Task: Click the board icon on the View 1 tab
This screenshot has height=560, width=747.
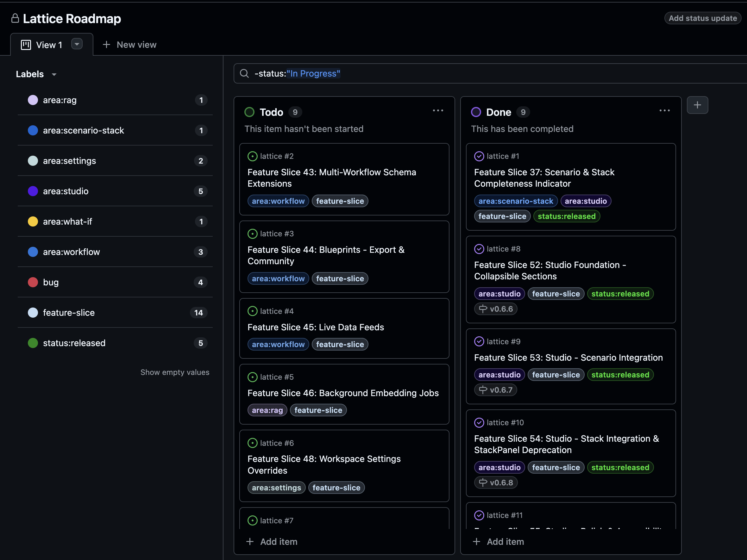Action: [x=26, y=44]
